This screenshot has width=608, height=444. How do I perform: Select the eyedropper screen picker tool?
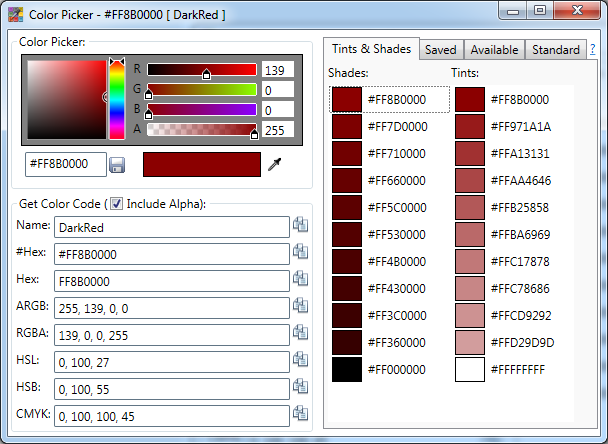(275, 164)
